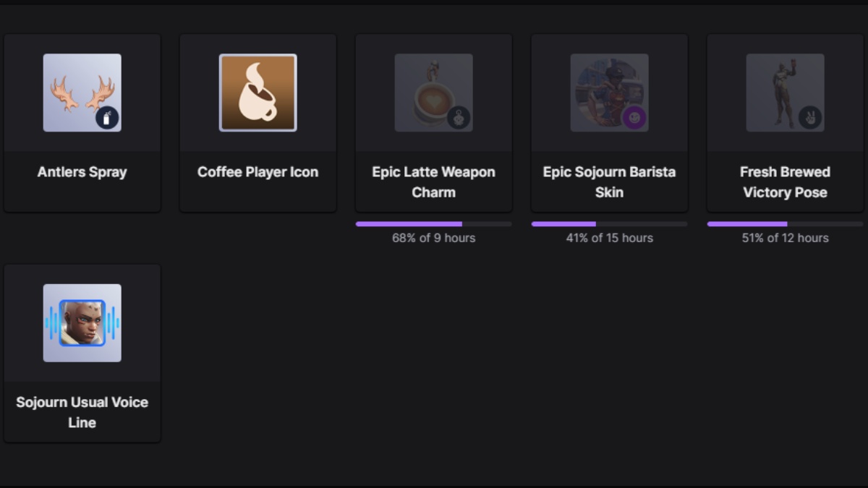Click the purple skin badge on Sojourn Barista
Viewport: 868px width, 488px height.
634,119
